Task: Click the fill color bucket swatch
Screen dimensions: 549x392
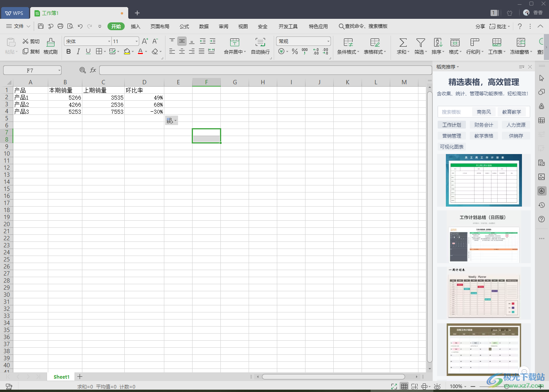Action: pos(127,51)
